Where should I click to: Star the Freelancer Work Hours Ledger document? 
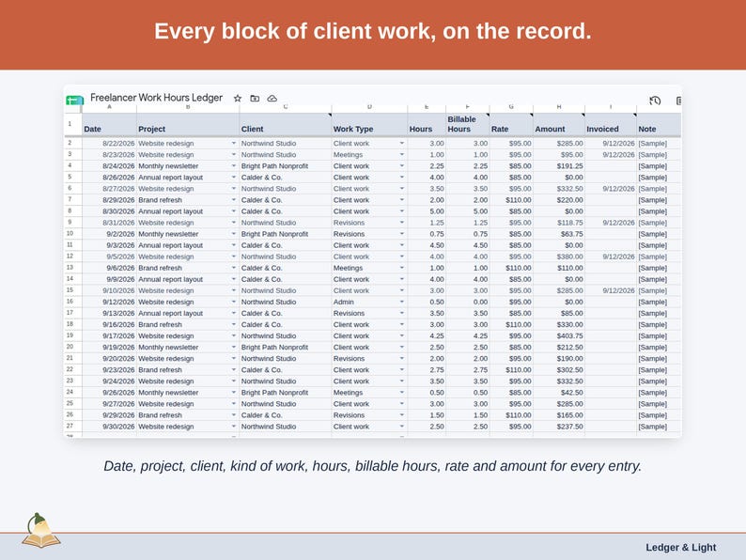click(238, 99)
